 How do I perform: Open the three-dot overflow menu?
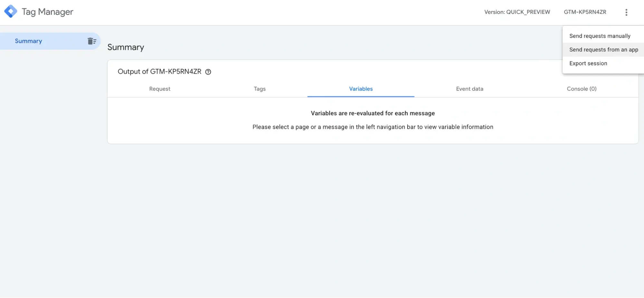tap(626, 12)
